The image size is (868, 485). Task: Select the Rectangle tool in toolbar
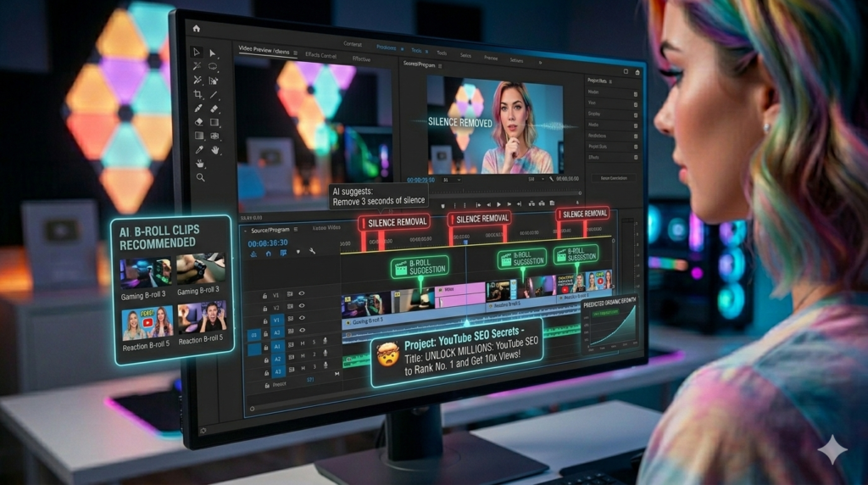click(x=214, y=122)
